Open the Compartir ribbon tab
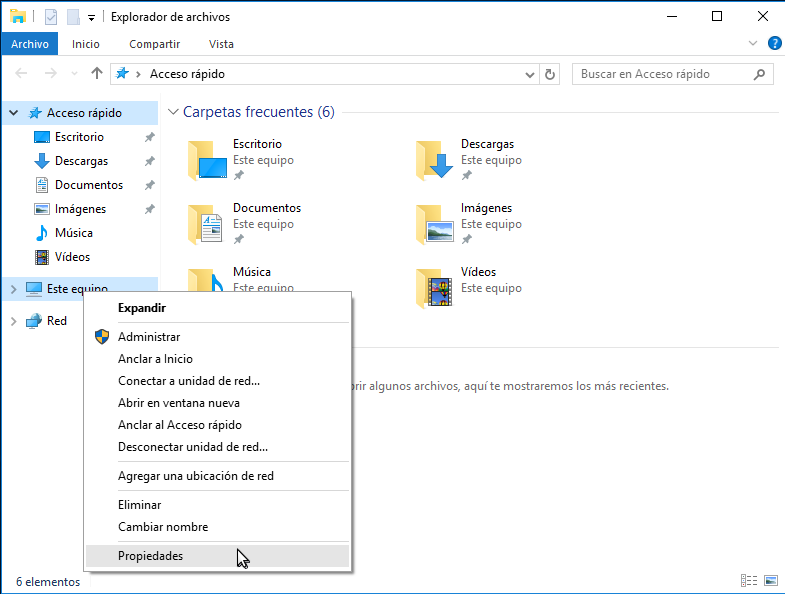Viewport: 785px width, 594px height. pyautogui.click(x=155, y=44)
